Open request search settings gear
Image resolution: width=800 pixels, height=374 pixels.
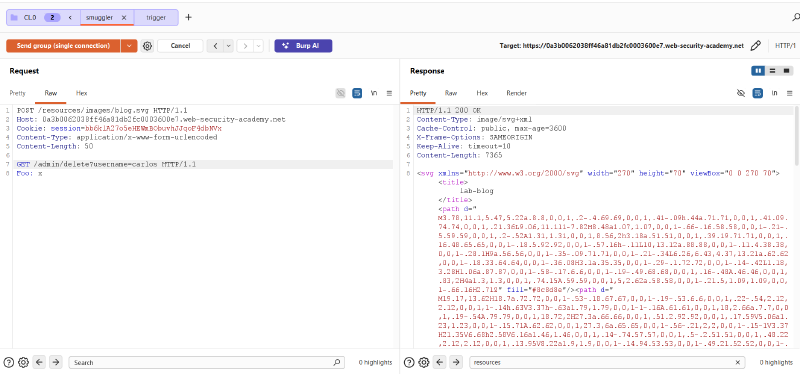(x=23, y=362)
